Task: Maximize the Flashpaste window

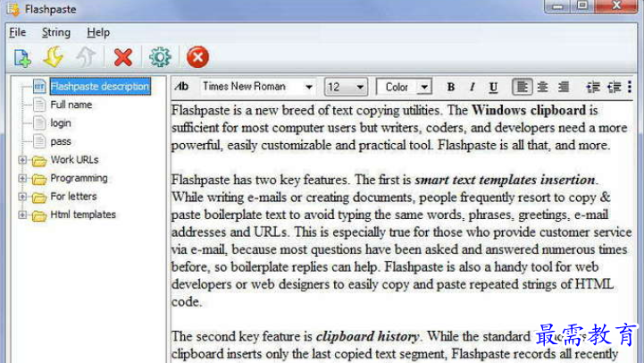Action: 582,5
